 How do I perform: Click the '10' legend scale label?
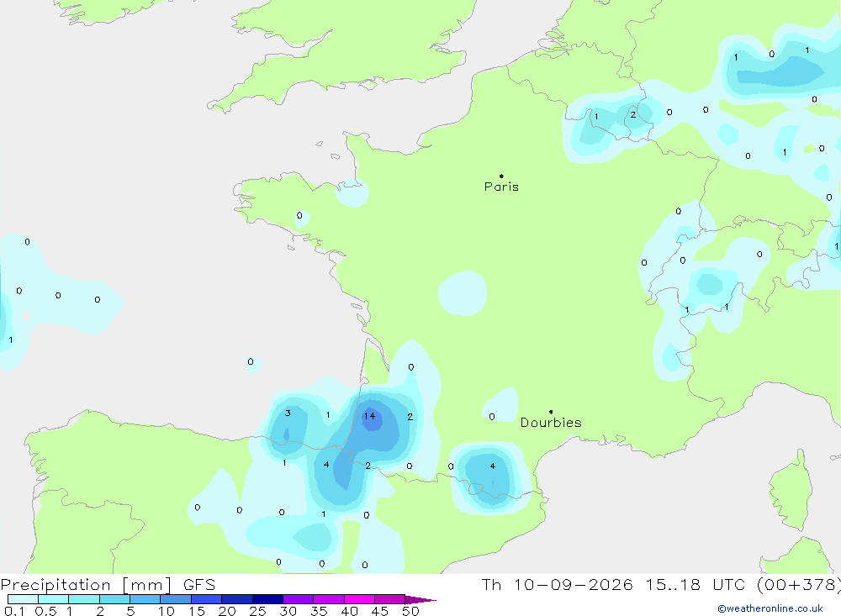point(167,611)
